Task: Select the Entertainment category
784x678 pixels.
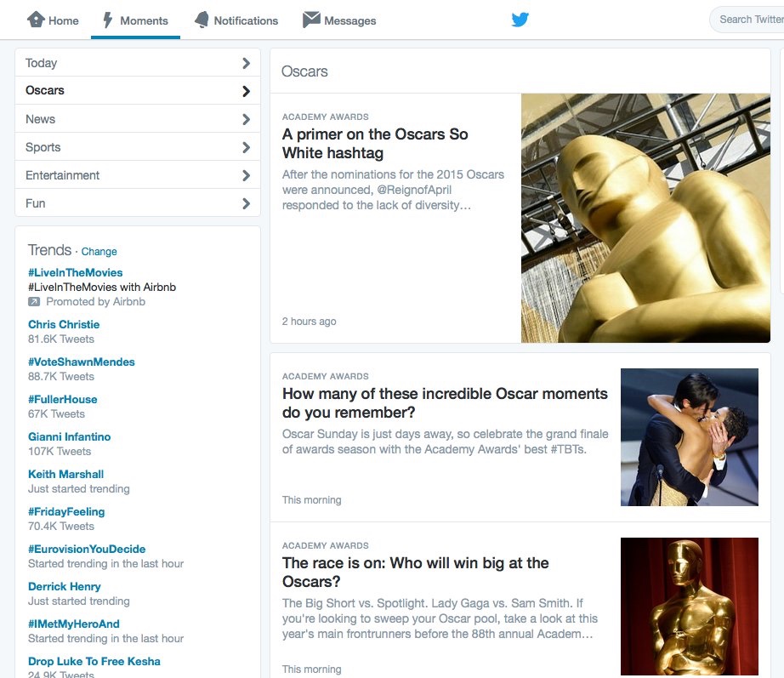Action: coord(138,174)
